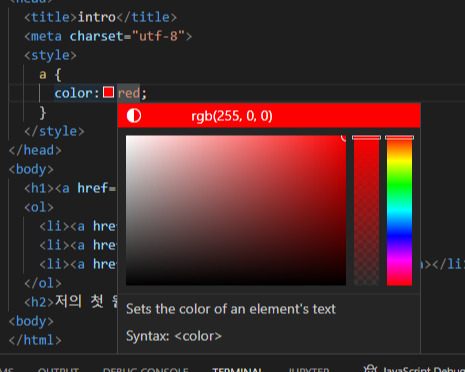This screenshot has width=465, height=372.
Task: Click the rainbow hue slider strip
Action: 399,210
